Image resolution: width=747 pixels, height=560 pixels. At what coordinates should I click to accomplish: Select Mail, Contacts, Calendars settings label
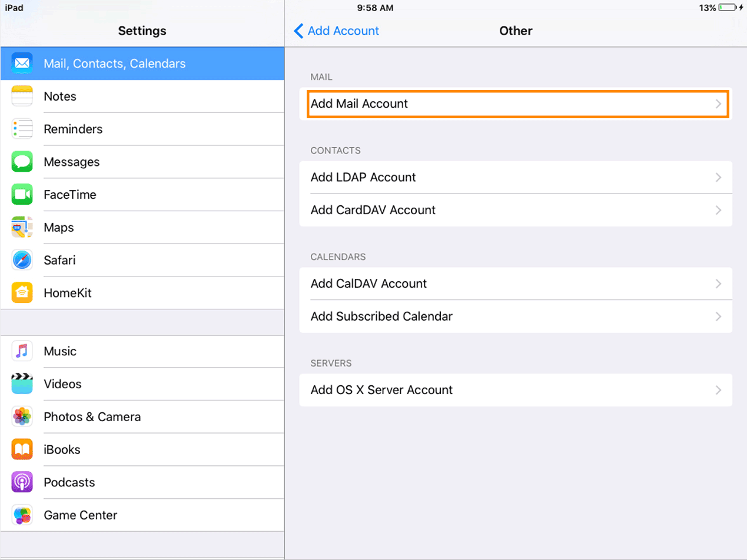(115, 64)
